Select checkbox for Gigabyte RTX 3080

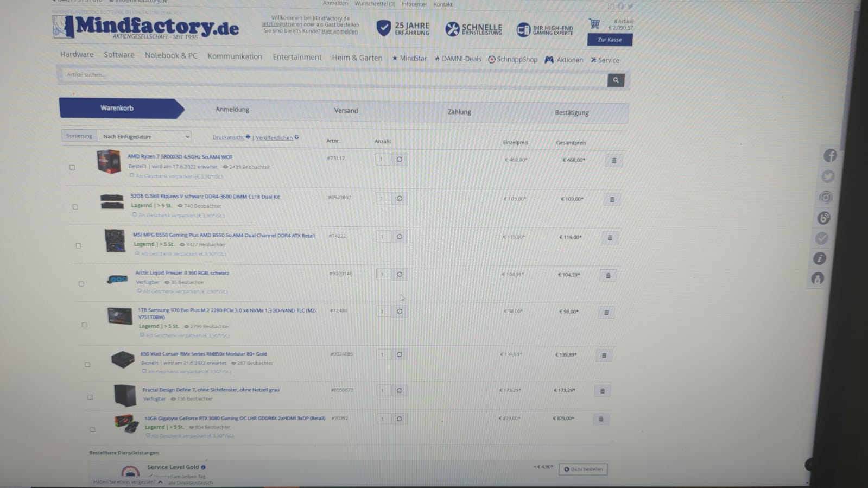click(x=93, y=429)
